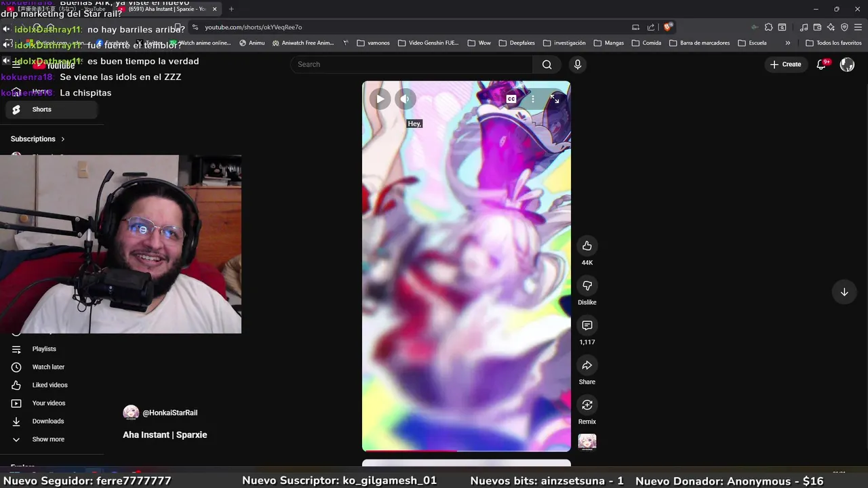
Task: Open the Wow bookmarks folder
Action: point(479,43)
